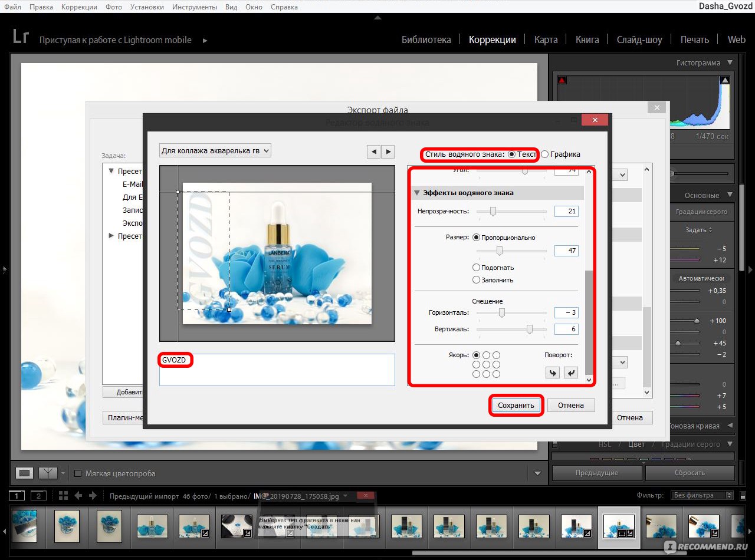The height and width of the screenshot is (560, 755).
Task: Click Отмена in the Экспорт файла dialog
Action: click(x=629, y=417)
